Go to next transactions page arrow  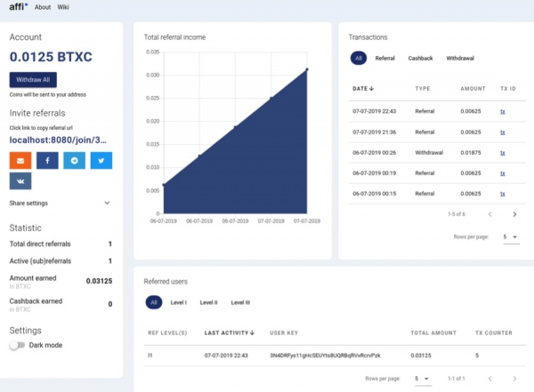pyautogui.click(x=514, y=214)
